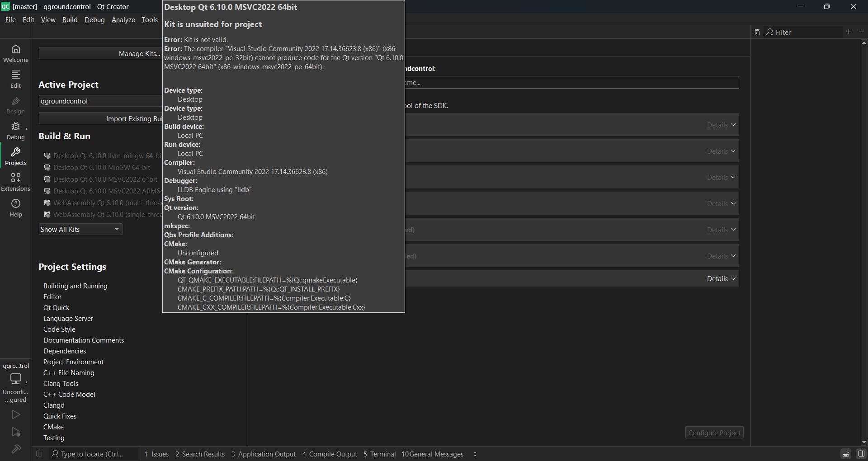Open the Debug mode view
Image resolution: width=868 pixels, height=461 pixels.
click(x=15, y=131)
